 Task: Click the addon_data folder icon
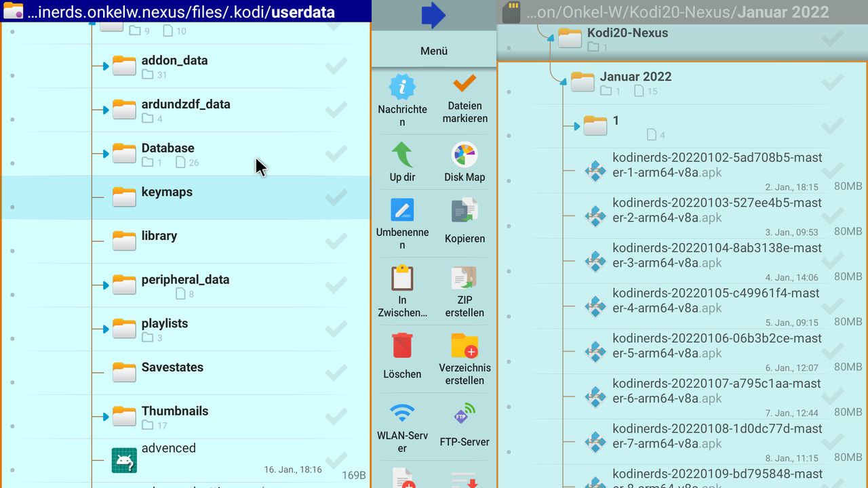pyautogui.click(x=124, y=66)
